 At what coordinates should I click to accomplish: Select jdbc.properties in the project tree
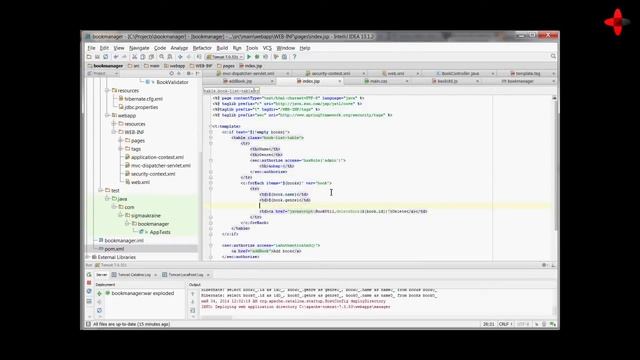pos(141,107)
